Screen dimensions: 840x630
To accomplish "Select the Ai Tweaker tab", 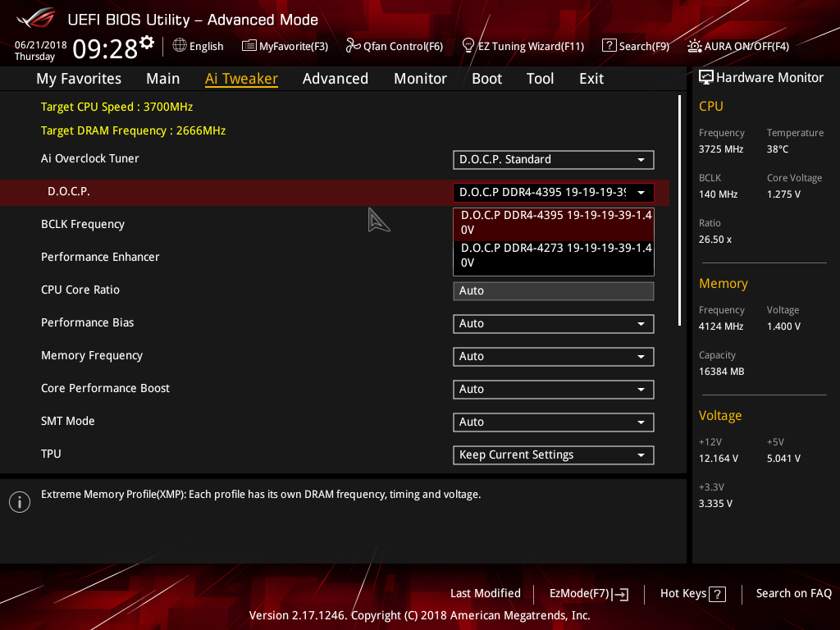I will click(x=241, y=79).
